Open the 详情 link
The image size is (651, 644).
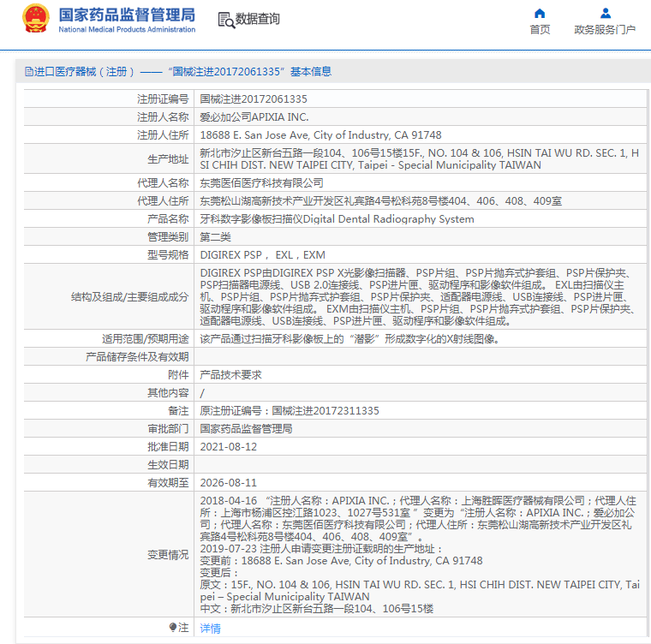tap(210, 629)
